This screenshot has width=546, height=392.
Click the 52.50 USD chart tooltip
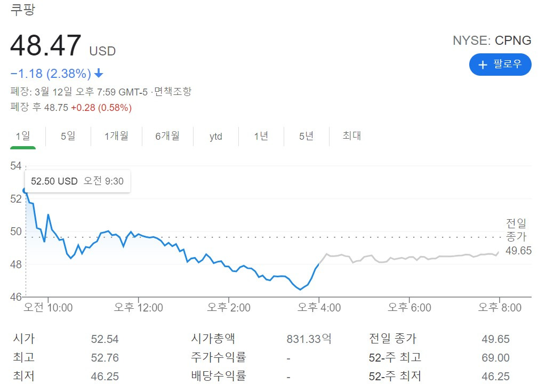[x=77, y=181]
